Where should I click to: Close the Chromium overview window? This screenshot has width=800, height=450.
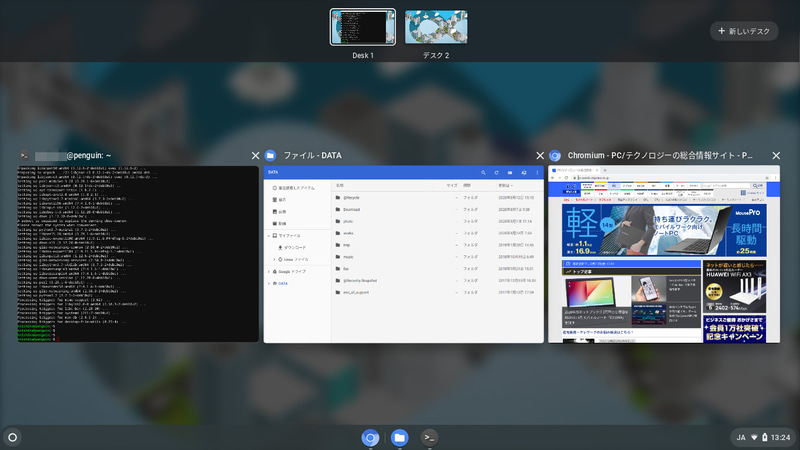(776, 156)
